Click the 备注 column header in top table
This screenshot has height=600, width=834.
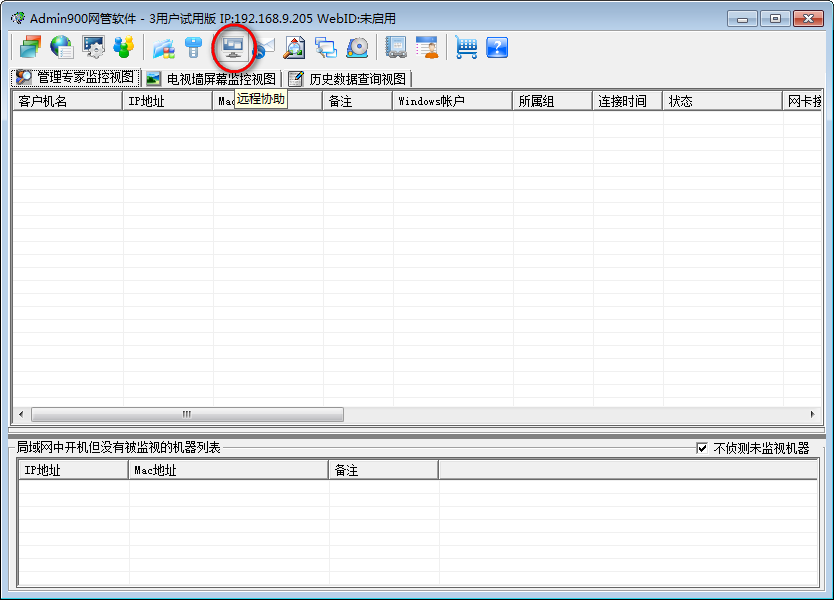click(357, 101)
